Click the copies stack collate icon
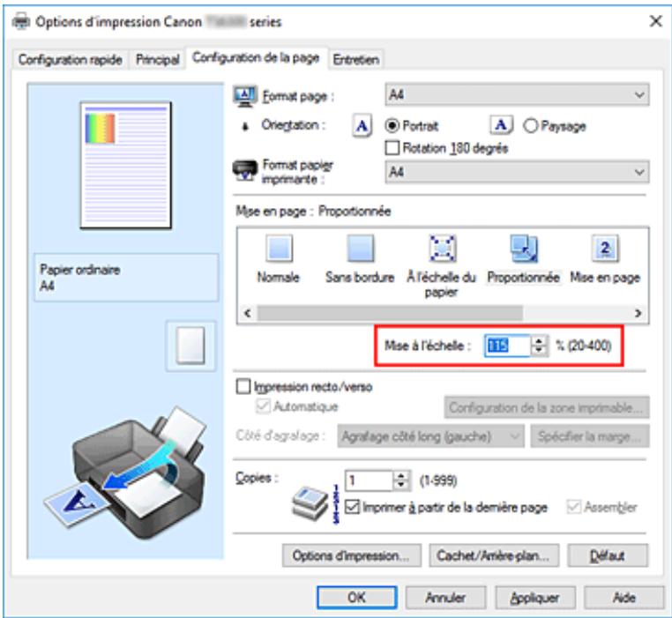 pyautogui.click(x=310, y=503)
